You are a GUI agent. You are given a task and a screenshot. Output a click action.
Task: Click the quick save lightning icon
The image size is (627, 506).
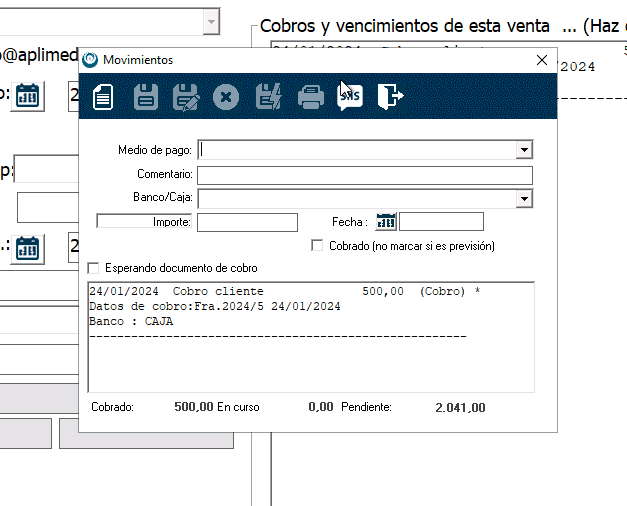click(x=269, y=97)
